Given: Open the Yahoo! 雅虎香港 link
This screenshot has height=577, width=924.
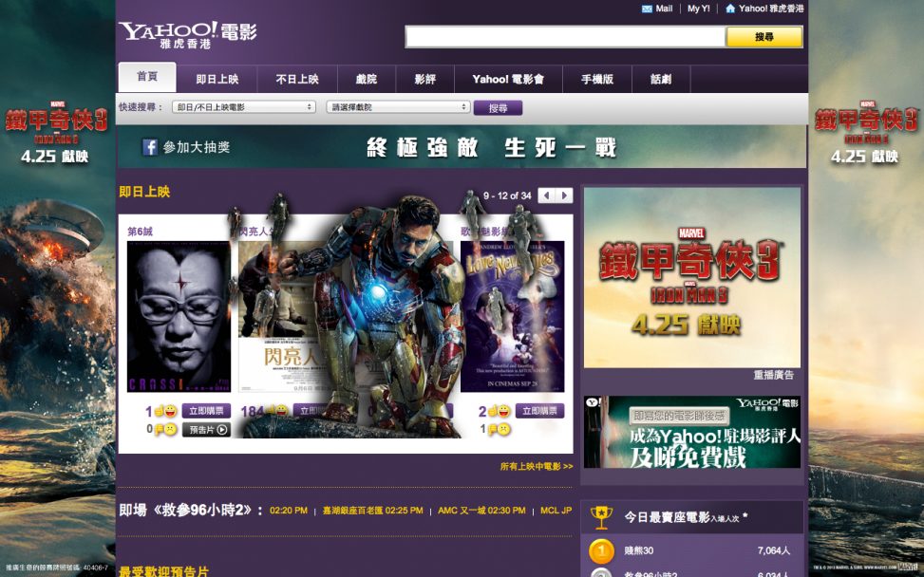Looking at the screenshot, I should [x=771, y=9].
